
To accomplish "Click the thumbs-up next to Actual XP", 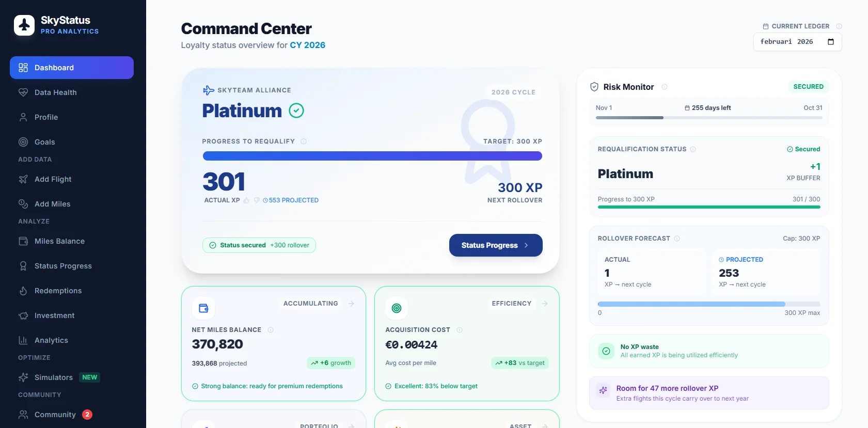I will click(247, 200).
